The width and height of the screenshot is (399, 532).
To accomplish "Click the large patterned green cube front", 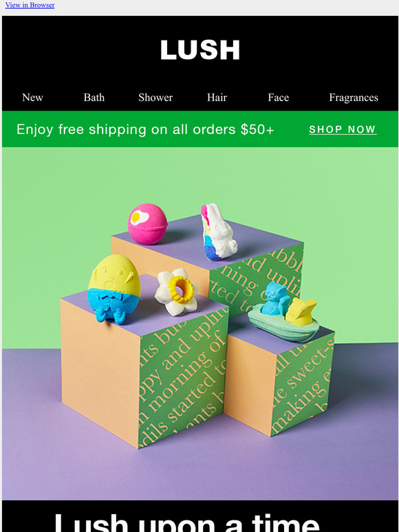I will pos(184,377).
